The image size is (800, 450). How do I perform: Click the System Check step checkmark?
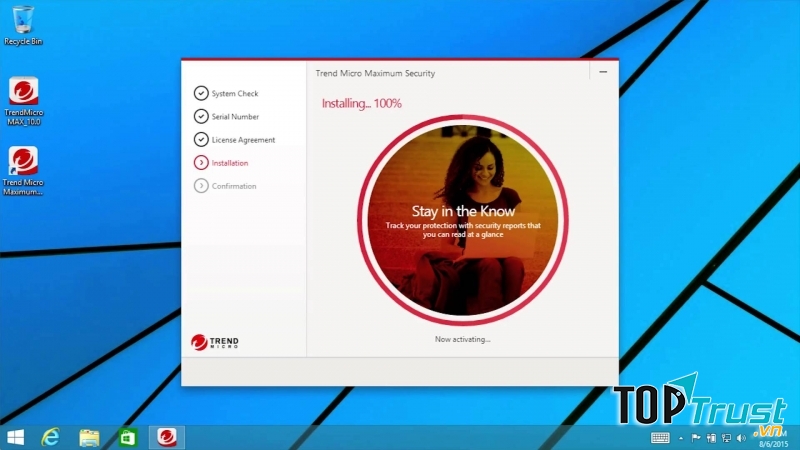(x=201, y=93)
